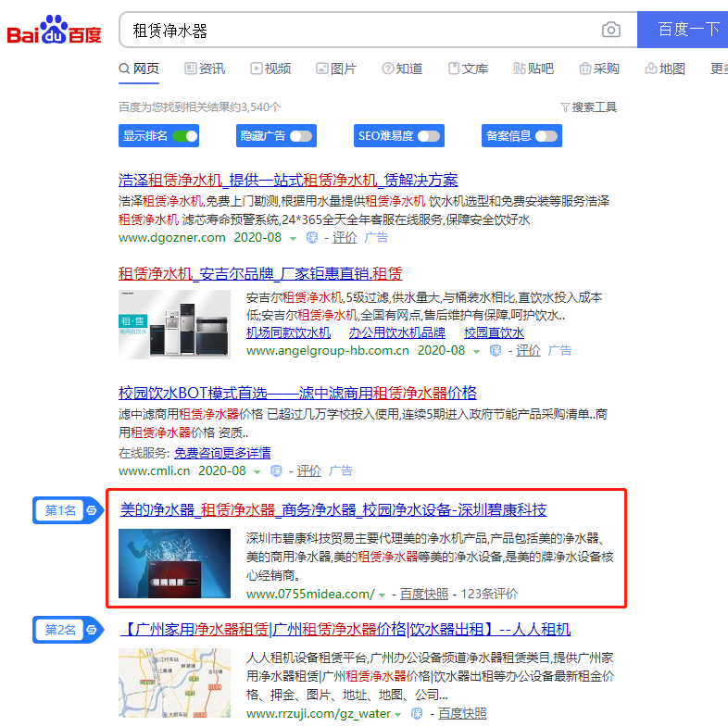The width and height of the screenshot is (728, 727).
Task: Go to the 文库 tab
Action: pyautogui.click(x=468, y=69)
